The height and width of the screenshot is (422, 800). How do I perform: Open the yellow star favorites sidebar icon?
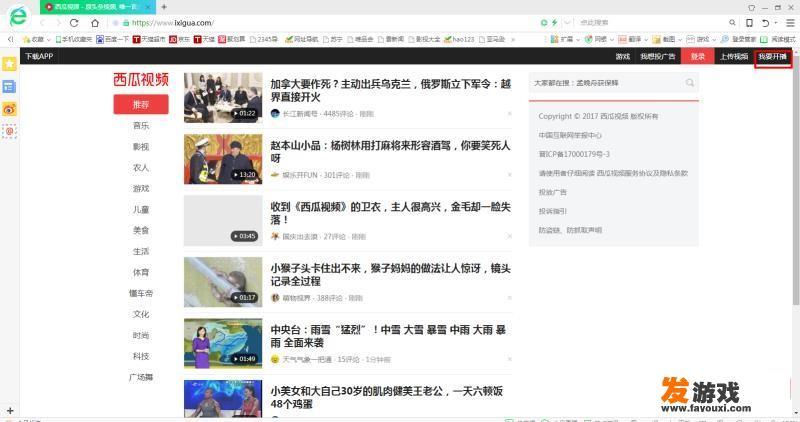click(x=9, y=63)
